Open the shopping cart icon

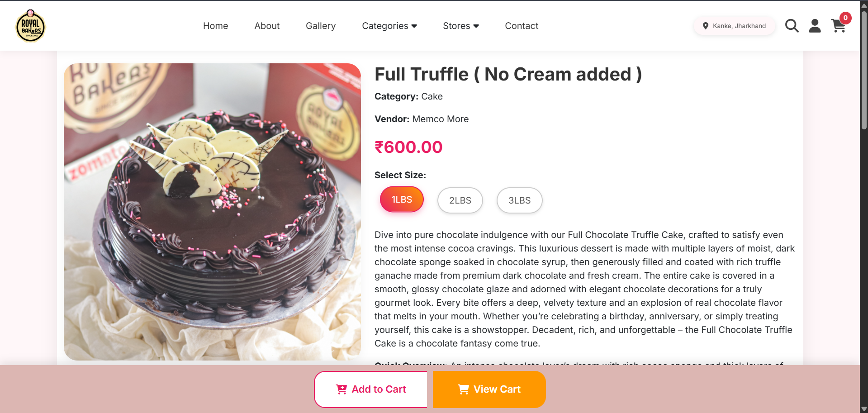838,27
